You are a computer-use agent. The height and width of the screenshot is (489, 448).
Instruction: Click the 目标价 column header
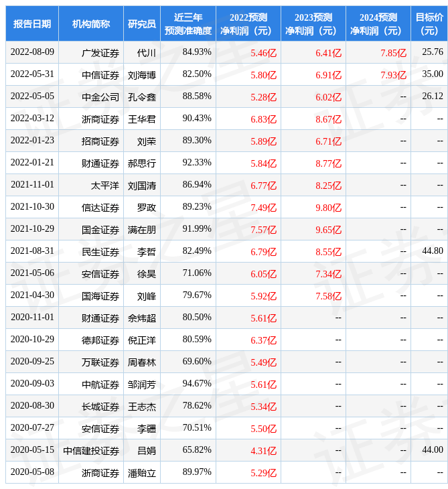pyautogui.click(x=429, y=23)
